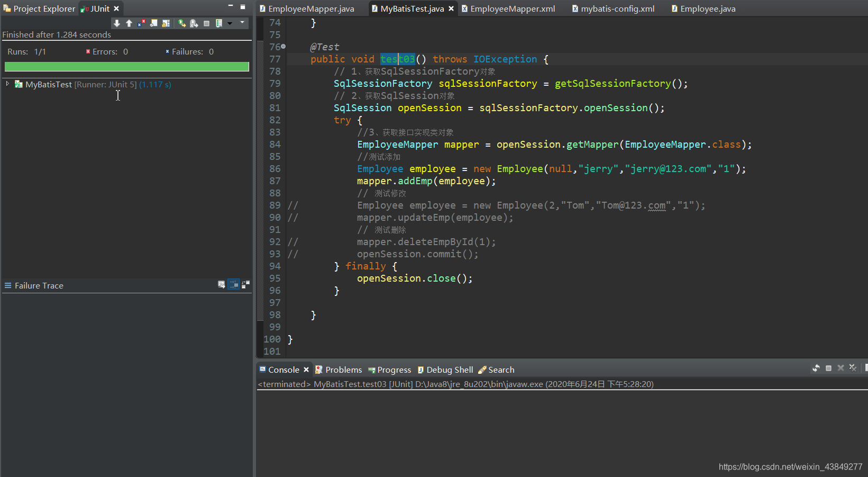
Task: Toggle Filter Stack Trace button
Action: (x=233, y=285)
